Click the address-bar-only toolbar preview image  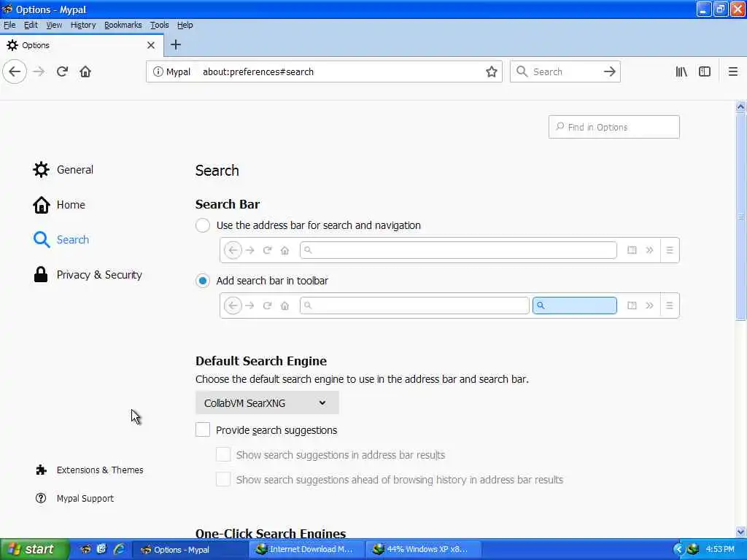point(449,250)
